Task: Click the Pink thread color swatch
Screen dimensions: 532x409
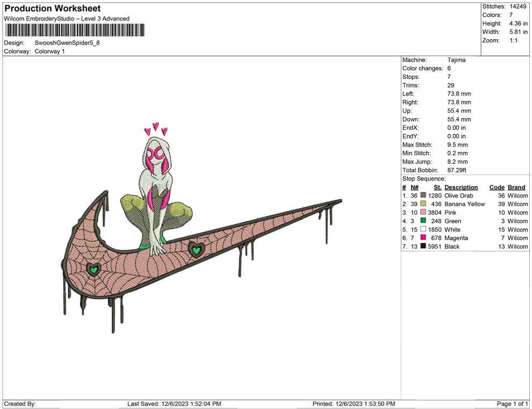Action: tap(423, 212)
